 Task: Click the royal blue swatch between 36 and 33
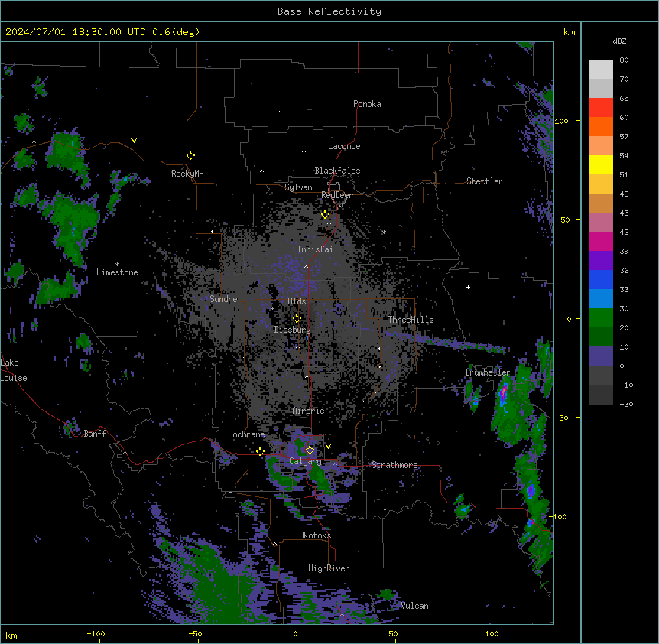[601, 279]
